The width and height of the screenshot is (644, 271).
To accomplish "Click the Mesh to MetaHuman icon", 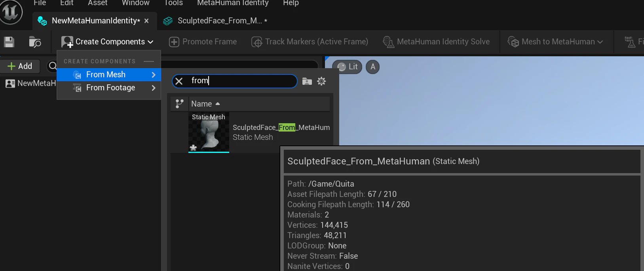I will point(513,42).
